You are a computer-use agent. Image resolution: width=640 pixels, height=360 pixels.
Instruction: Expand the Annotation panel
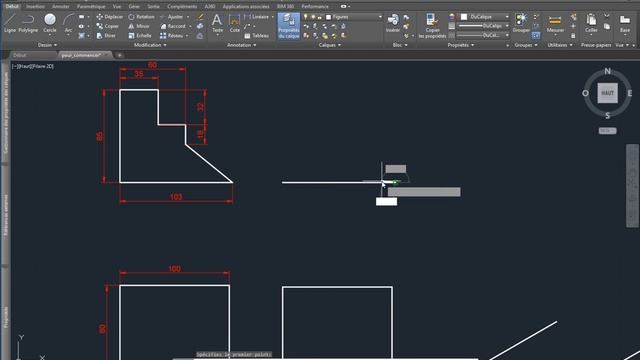(x=242, y=45)
